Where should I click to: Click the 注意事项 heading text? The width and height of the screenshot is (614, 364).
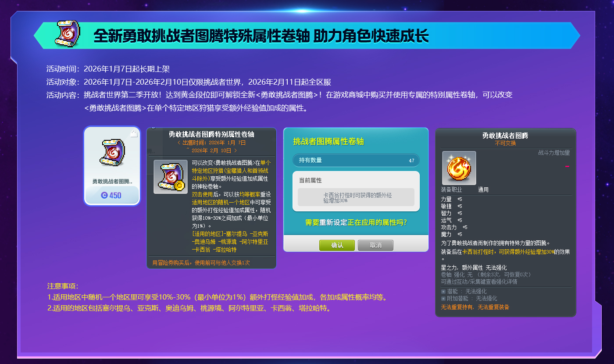click(x=62, y=286)
